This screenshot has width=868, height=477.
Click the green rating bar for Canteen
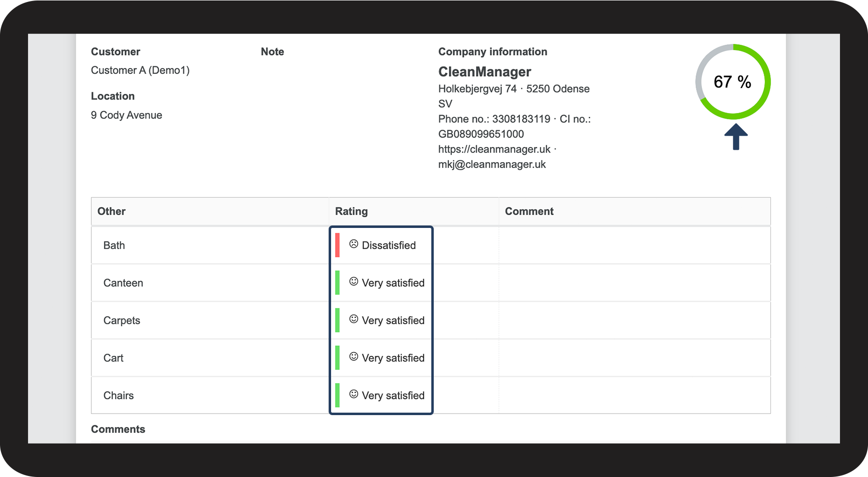coord(337,283)
